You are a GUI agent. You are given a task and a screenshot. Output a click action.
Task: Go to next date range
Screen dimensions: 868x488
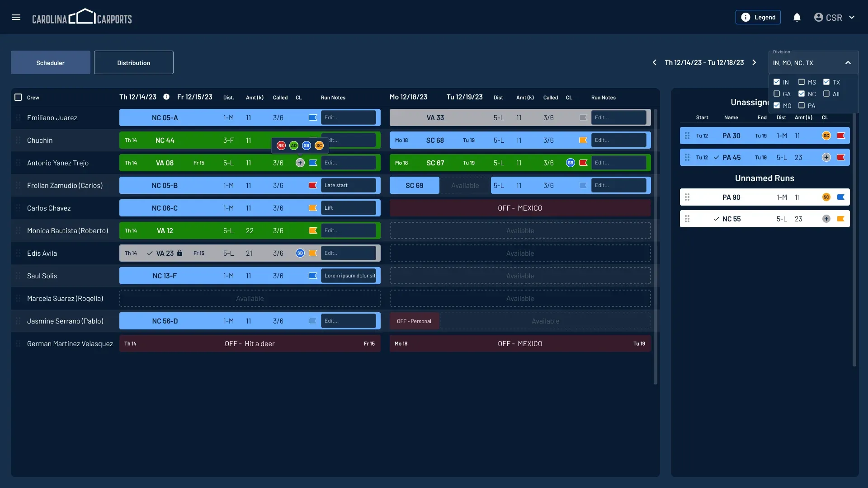coord(754,62)
